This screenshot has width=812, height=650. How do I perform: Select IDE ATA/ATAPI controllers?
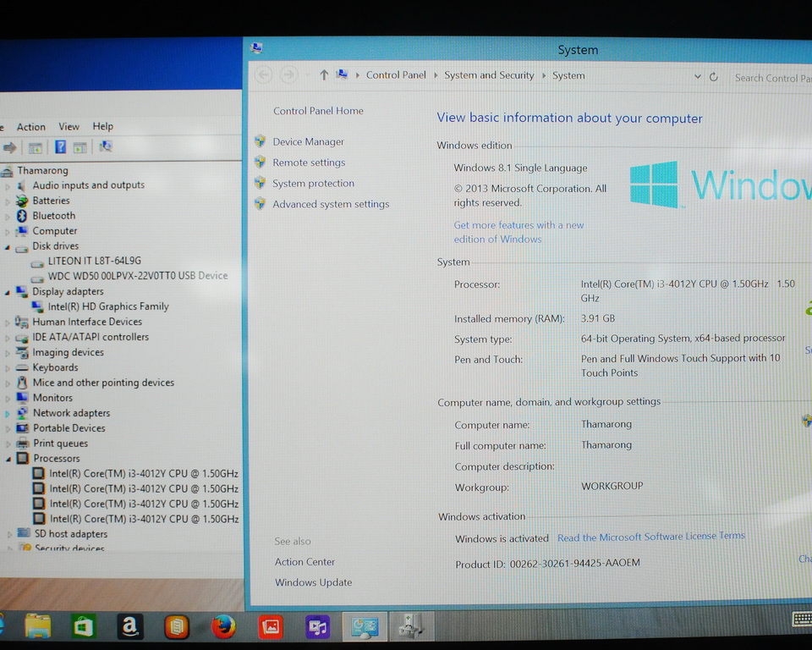click(91, 337)
